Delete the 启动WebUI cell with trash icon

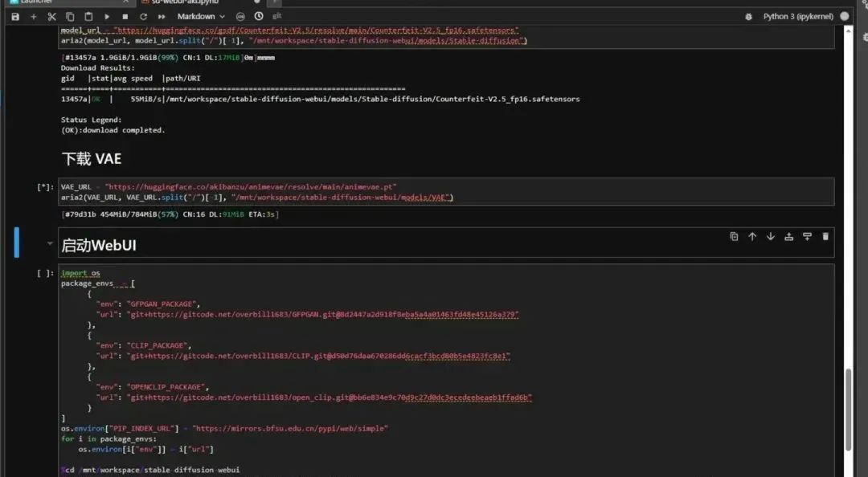tap(825, 236)
